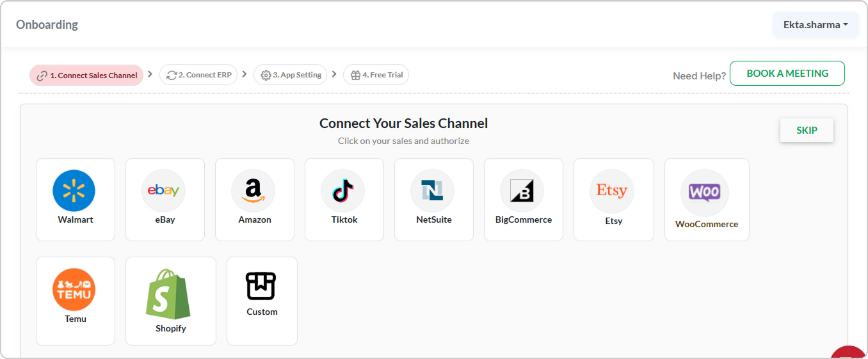
Task: Click the Amazon logo tile
Action: (253, 191)
